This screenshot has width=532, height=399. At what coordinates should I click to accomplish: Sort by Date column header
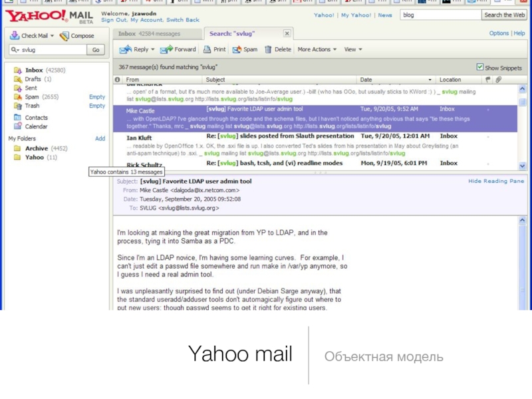396,80
